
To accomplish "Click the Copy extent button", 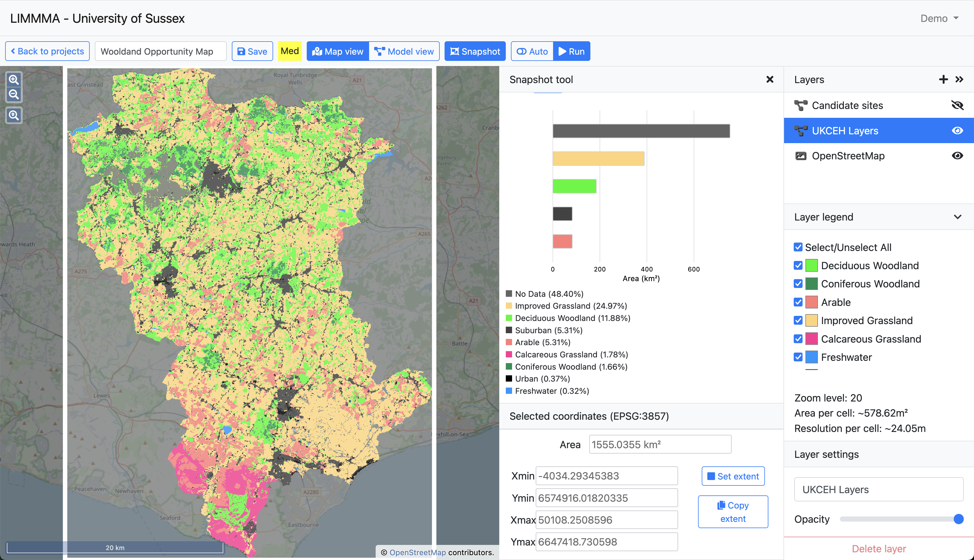I will [733, 512].
